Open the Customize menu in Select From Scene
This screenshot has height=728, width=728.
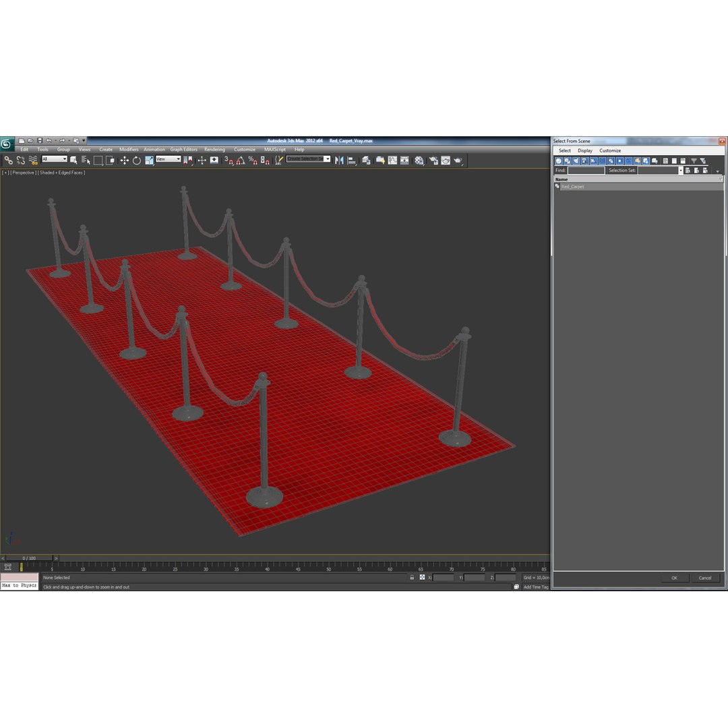[x=610, y=150]
